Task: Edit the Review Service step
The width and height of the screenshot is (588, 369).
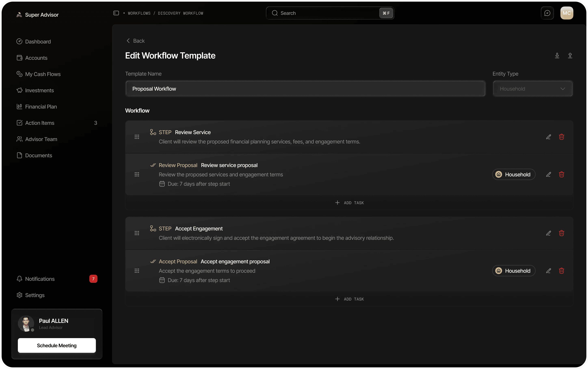Action: [x=548, y=137]
